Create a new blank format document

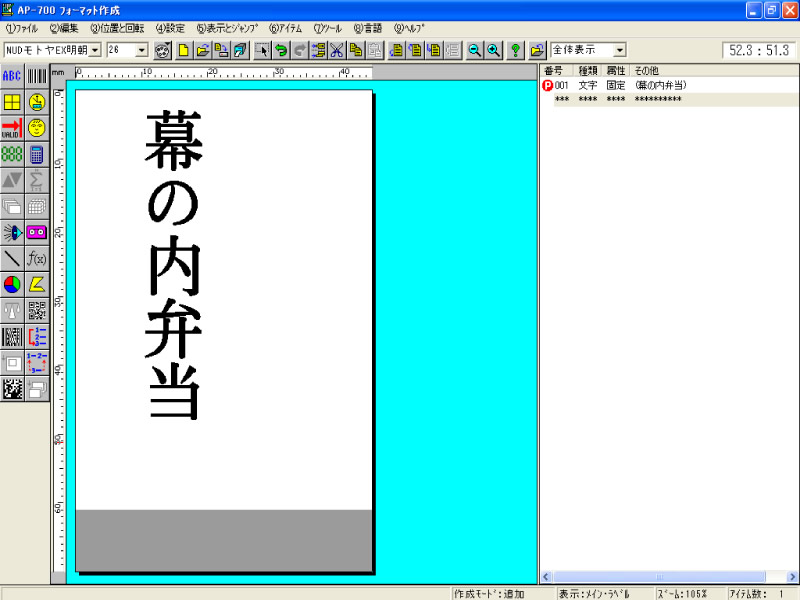(184, 49)
